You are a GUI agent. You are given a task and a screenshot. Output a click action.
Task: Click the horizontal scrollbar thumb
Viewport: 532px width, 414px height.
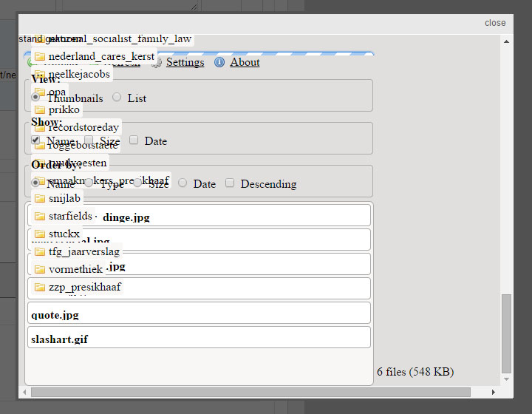pos(250,393)
